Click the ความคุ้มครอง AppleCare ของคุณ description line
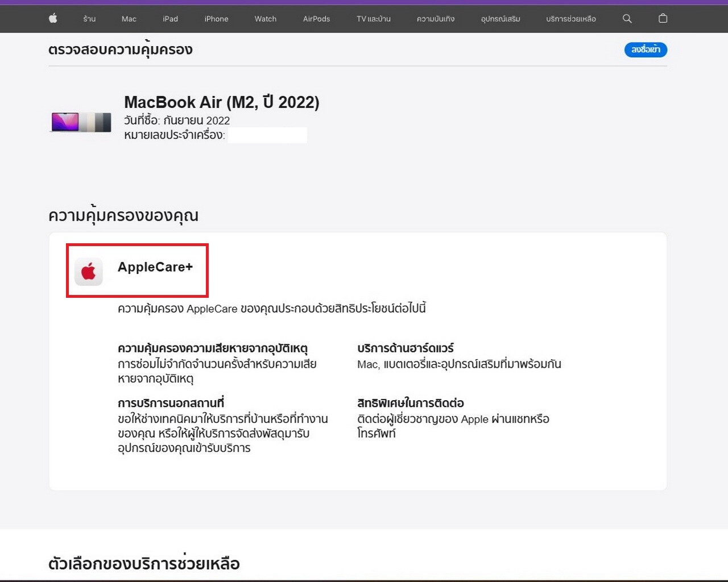This screenshot has width=728, height=582. 272,309
